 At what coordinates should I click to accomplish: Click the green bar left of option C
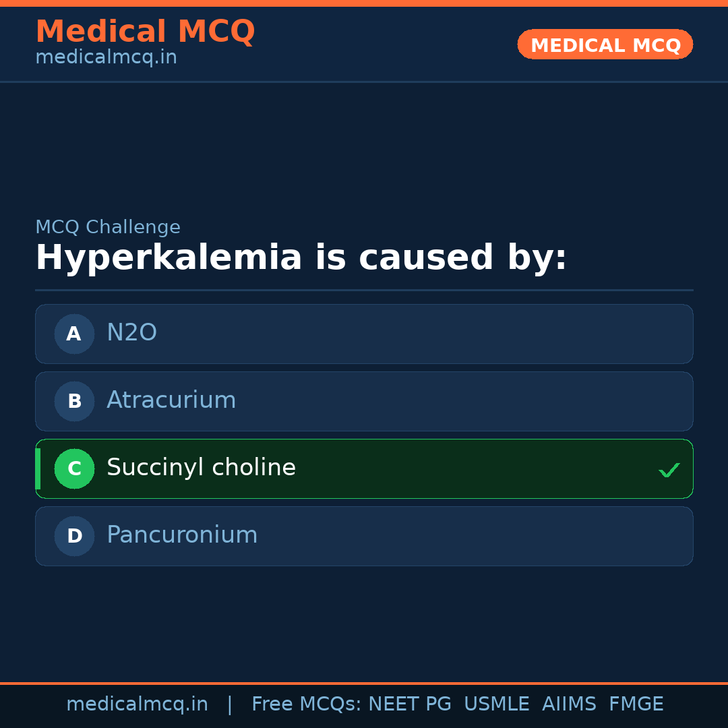coord(38,468)
